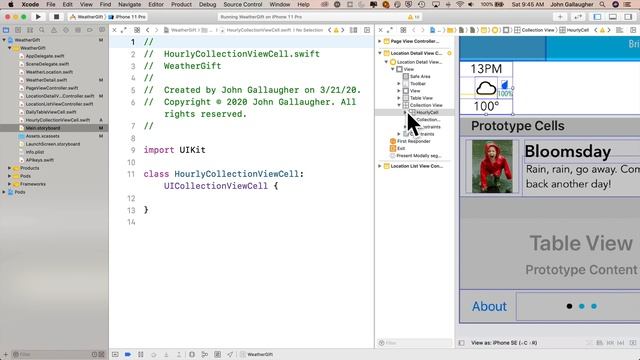
Task: Open the File menu
Action: 51,4
